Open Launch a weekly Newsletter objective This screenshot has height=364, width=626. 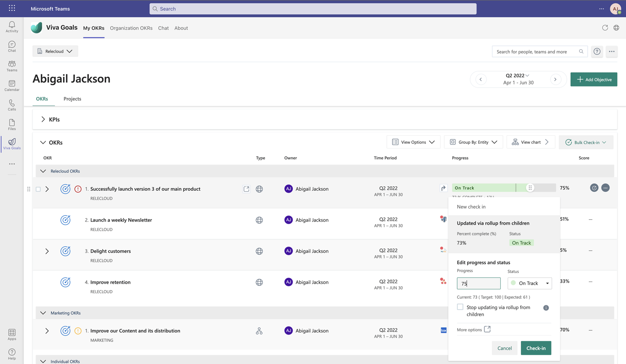pyautogui.click(x=121, y=220)
